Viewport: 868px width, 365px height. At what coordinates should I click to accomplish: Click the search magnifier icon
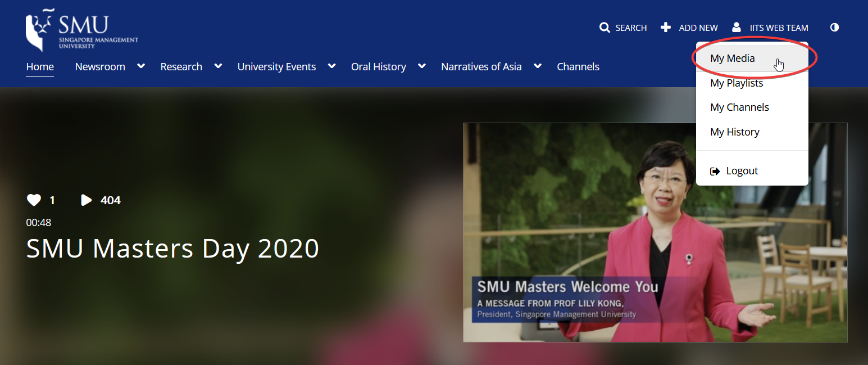tap(605, 28)
